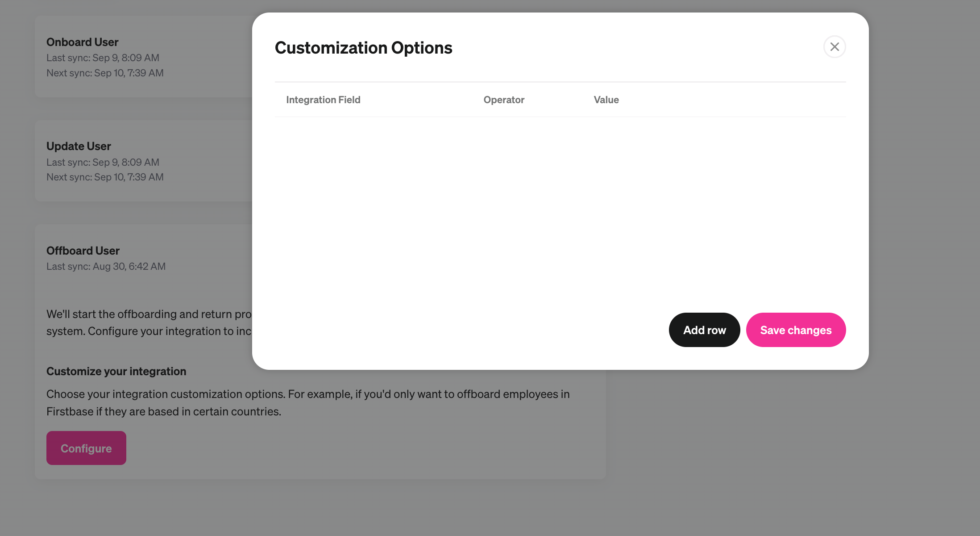Screen dimensions: 980x536
Task: Click the Add row button
Action: click(x=704, y=330)
